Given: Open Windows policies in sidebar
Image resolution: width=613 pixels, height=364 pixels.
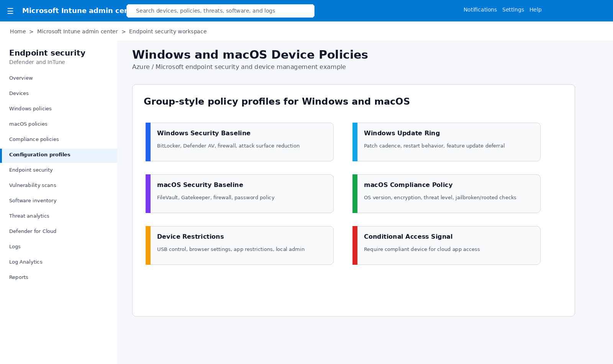Looking at the screenshot, I should tap(59, 109).
